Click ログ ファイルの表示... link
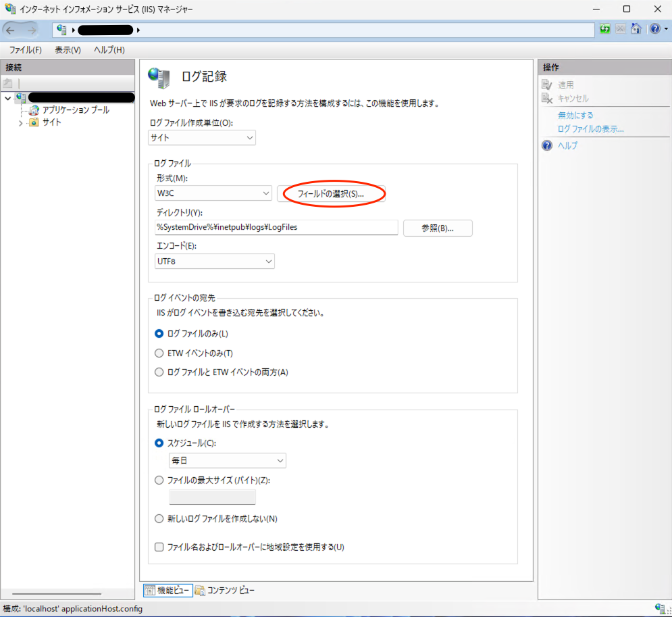The image size is (672, 617). [590, 128]
